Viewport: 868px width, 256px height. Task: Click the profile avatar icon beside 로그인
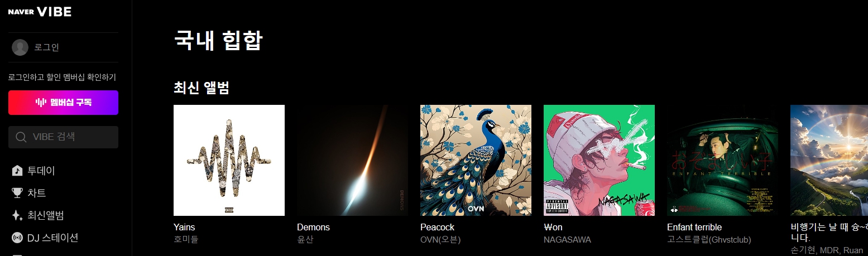point(20,47)
